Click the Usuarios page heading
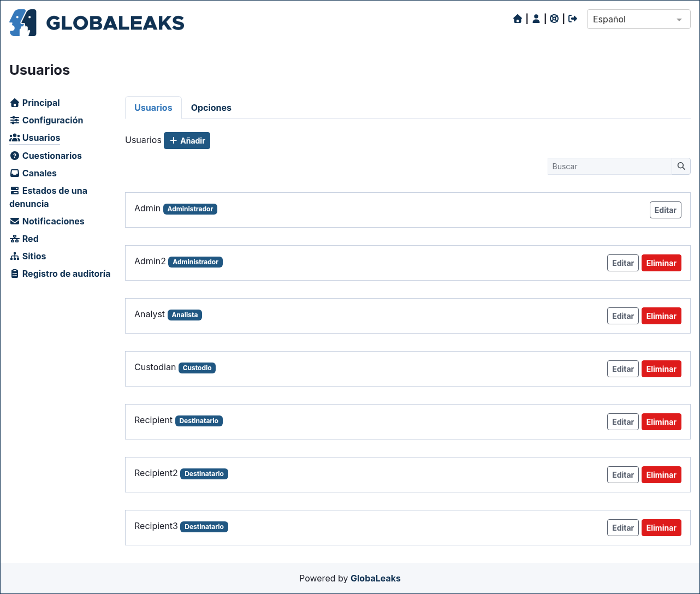700x594 pixels. click(x=40, y=70)
